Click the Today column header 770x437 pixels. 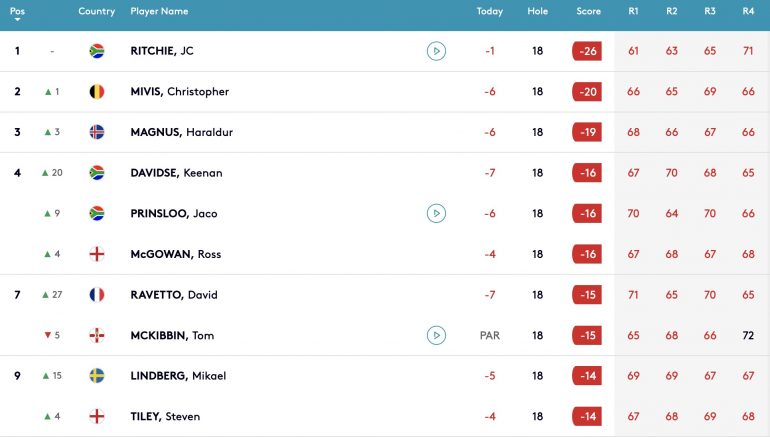click(490, 12)
